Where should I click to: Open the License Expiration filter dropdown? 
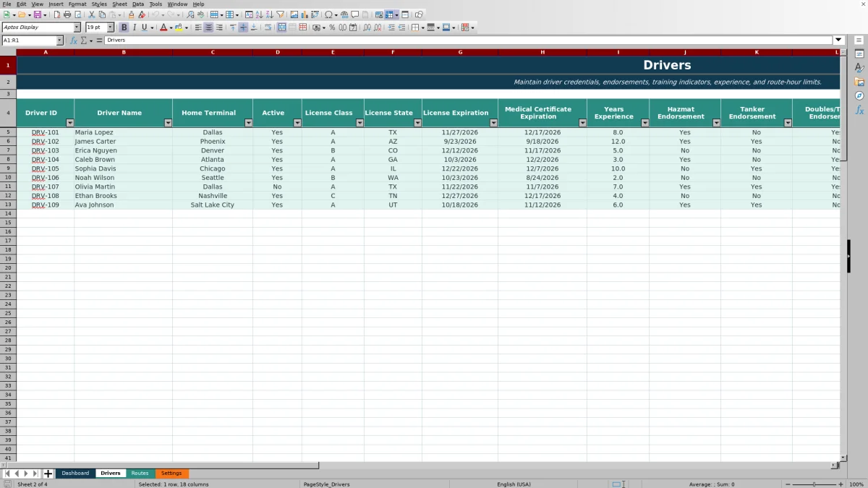coord(494,123)
